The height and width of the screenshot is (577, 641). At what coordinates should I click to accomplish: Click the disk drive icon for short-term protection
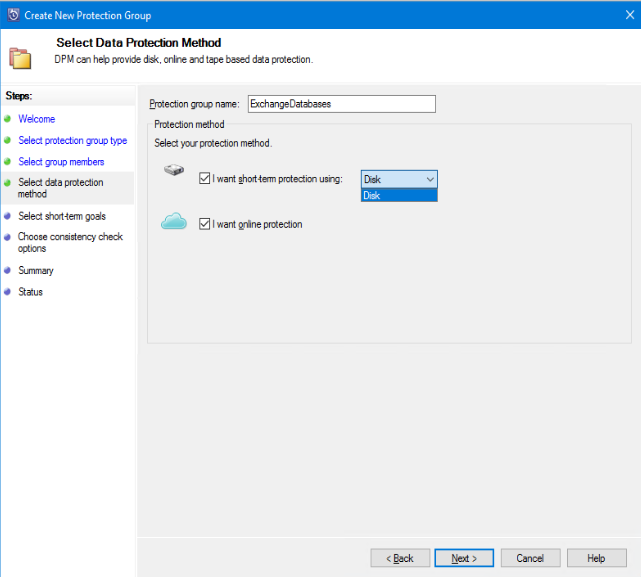point(174,170)
